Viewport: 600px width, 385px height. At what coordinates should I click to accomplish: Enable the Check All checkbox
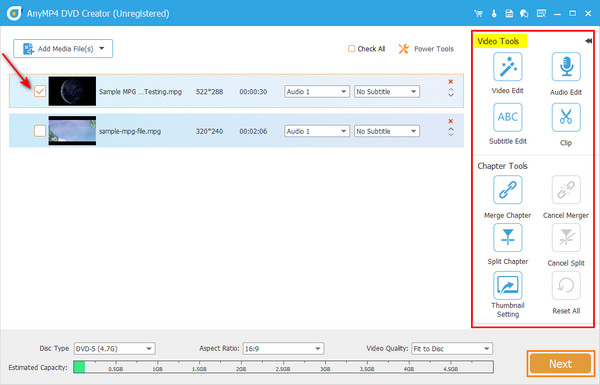tap(351, 49)
